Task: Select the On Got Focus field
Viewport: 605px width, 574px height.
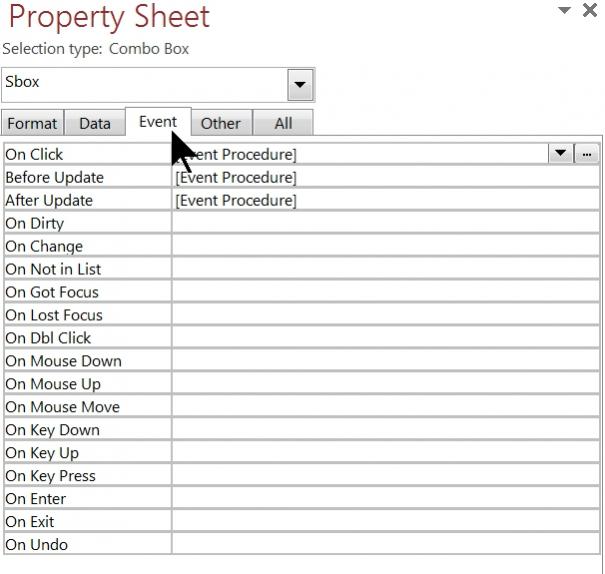Action: pyautogui.click(x=386, y=292)
